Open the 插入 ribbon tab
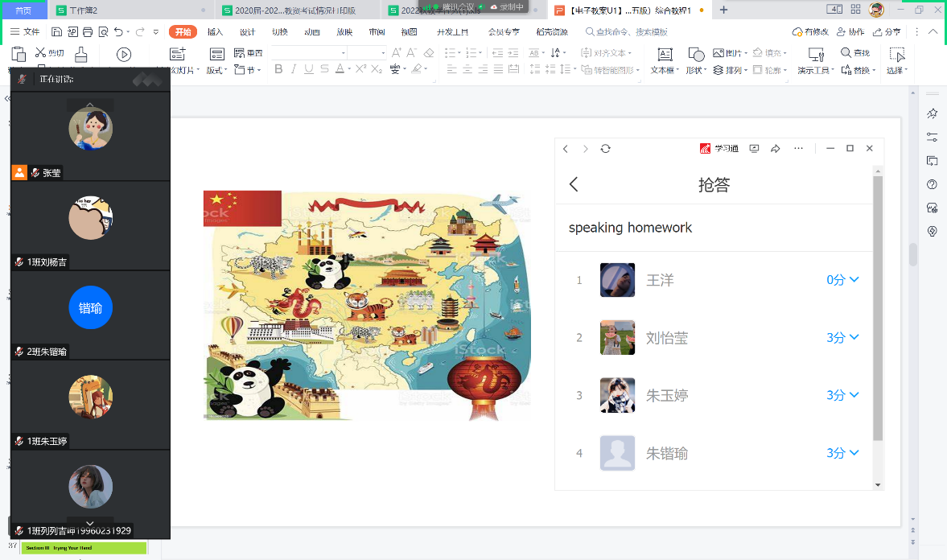This screenshot has width=947, height=560. coord(216,32)
